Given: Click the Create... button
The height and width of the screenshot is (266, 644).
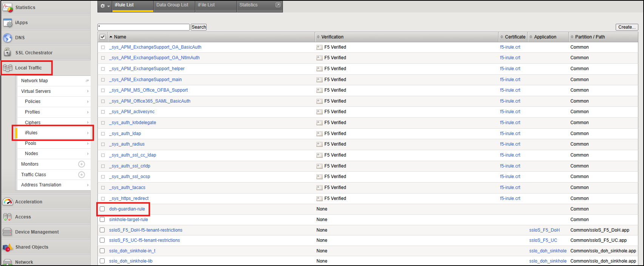Looking at the screenshot, I should [627, 27].
